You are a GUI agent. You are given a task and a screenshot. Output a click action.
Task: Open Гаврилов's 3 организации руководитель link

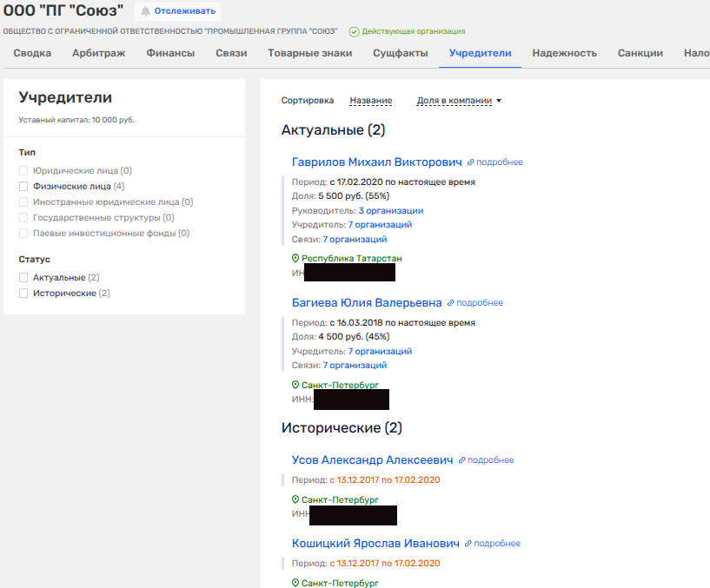(x=390, y=210)
